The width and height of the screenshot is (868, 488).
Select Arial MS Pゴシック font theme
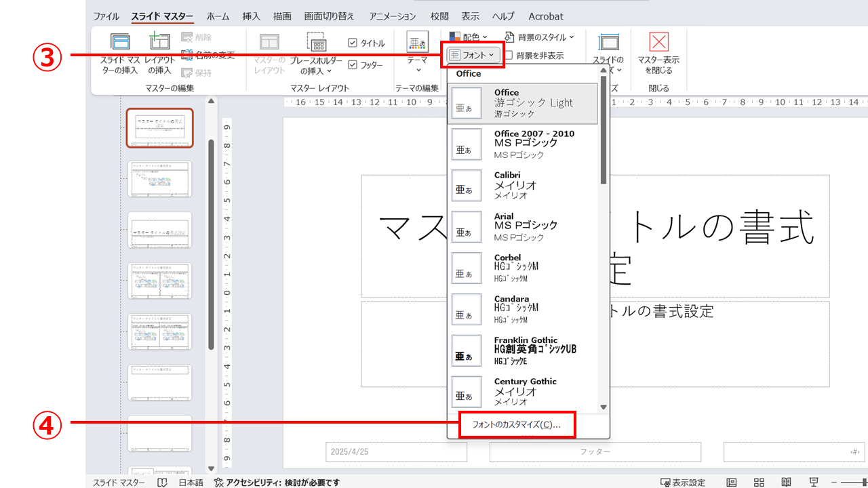pos(523,227)
